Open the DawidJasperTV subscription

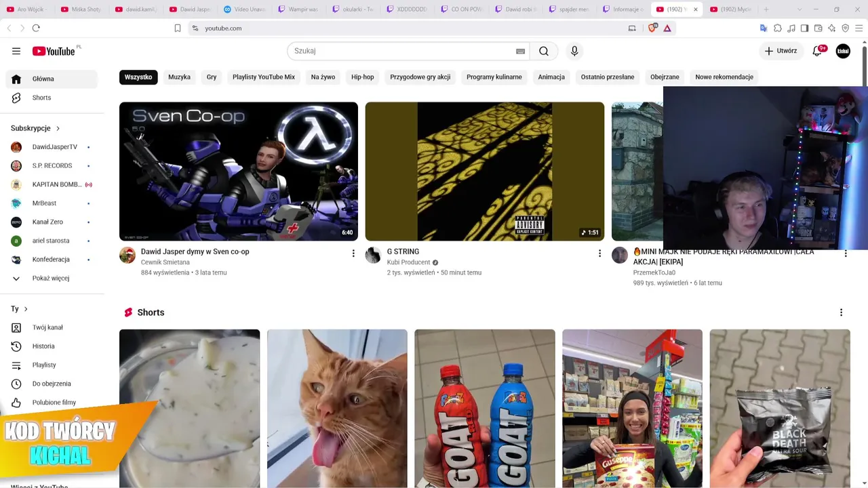tap(52, 147)
